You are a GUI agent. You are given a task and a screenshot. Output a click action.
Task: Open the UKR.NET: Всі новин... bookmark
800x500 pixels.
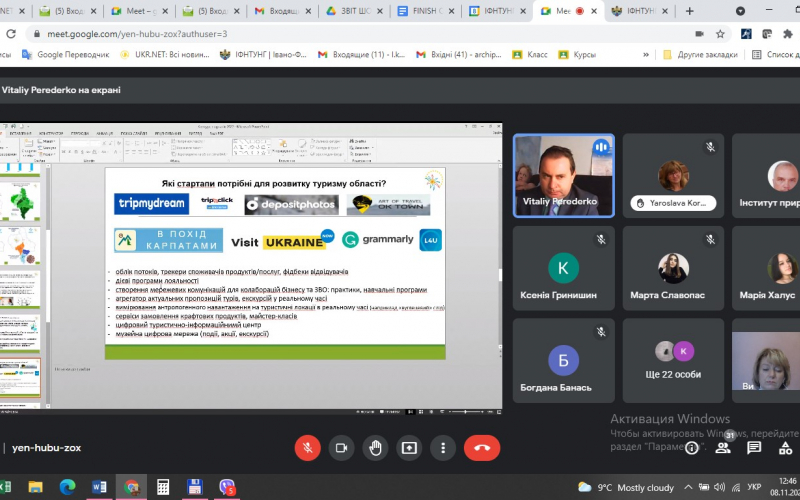165,55
